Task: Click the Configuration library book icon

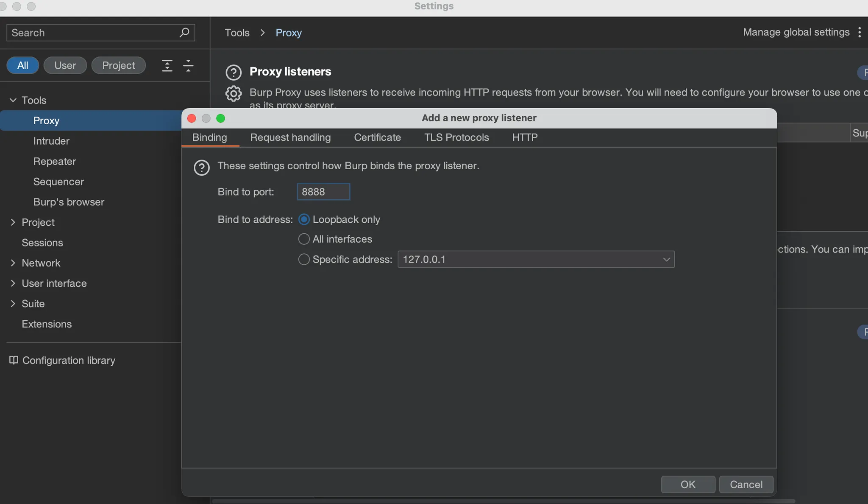Action: (14, 360)
